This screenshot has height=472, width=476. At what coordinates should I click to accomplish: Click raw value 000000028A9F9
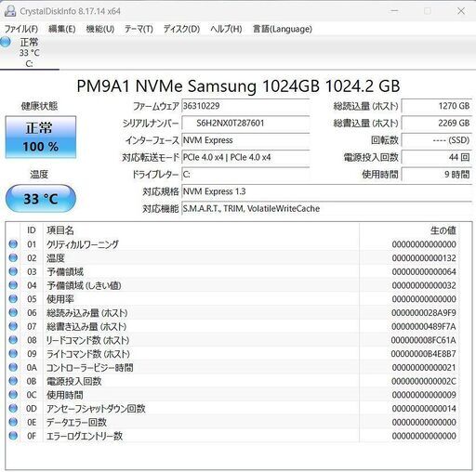(424, 313)
